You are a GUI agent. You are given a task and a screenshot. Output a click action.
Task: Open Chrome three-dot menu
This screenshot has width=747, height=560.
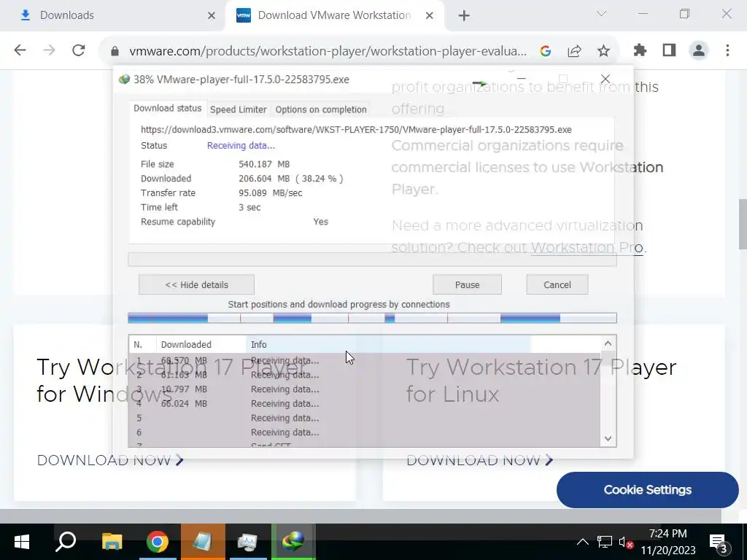727,50
